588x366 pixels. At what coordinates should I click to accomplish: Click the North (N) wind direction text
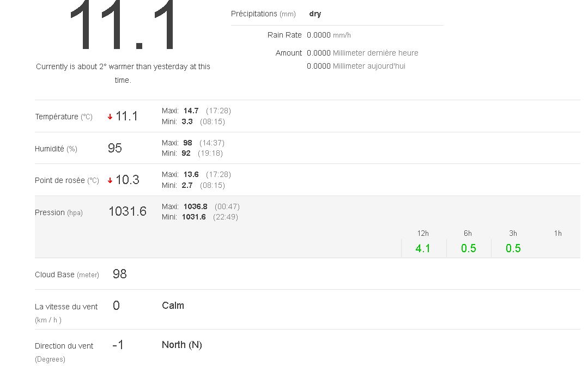(182, 345)
